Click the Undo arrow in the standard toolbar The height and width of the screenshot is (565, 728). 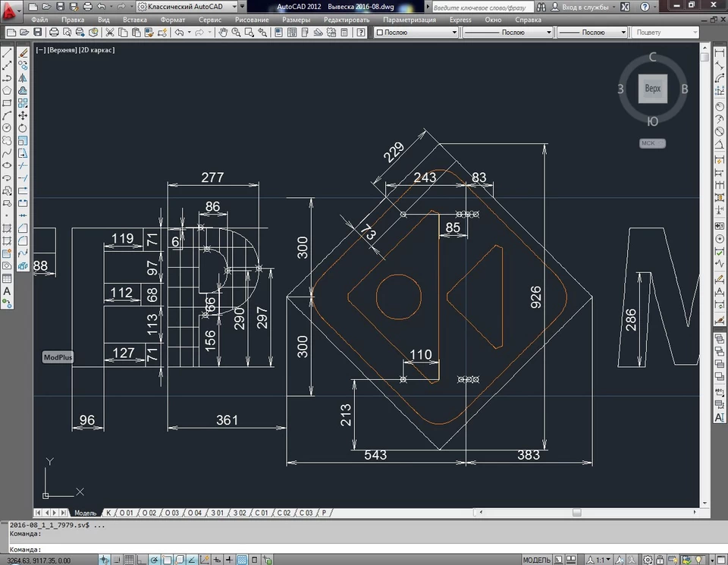[179, 33]
